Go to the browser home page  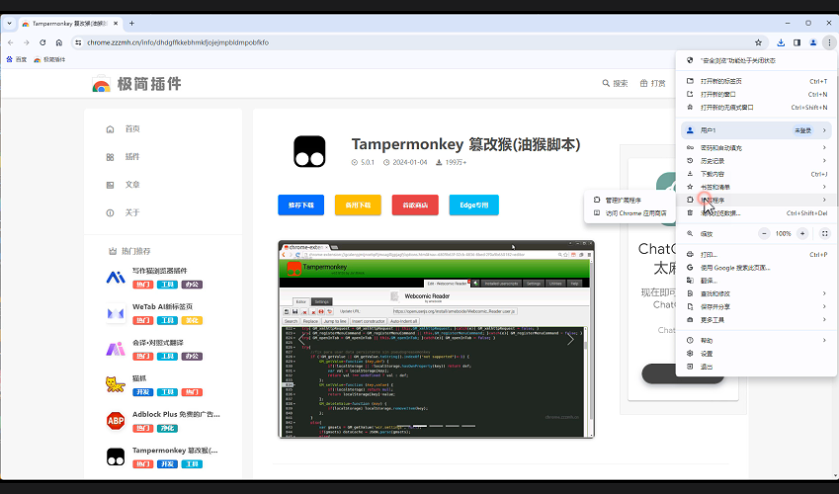[59, 43]
